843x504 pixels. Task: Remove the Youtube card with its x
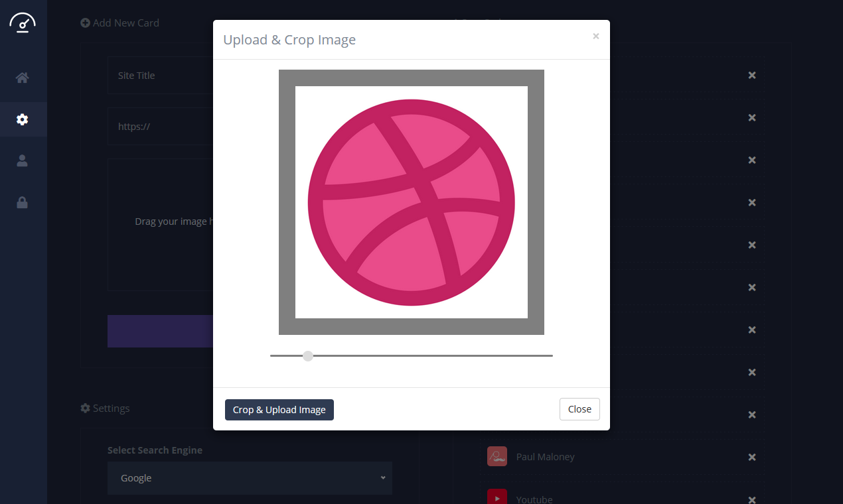pos(752,499)
